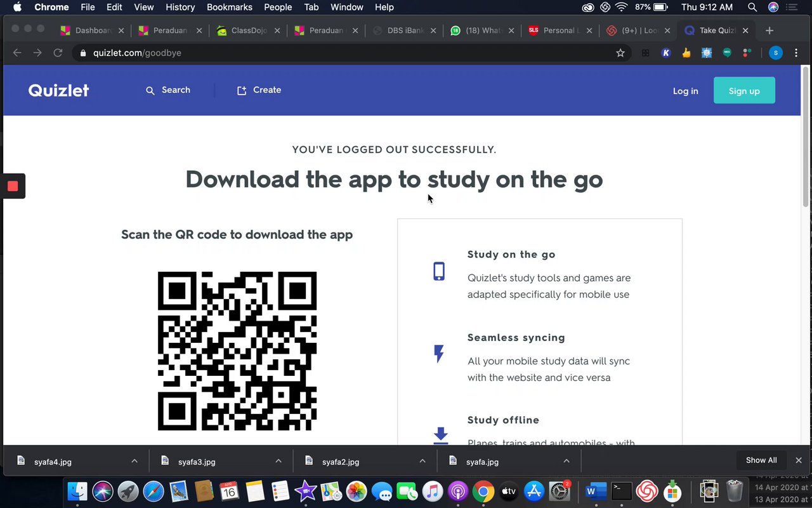Click the Sign up button

click(x=744, y=91)
